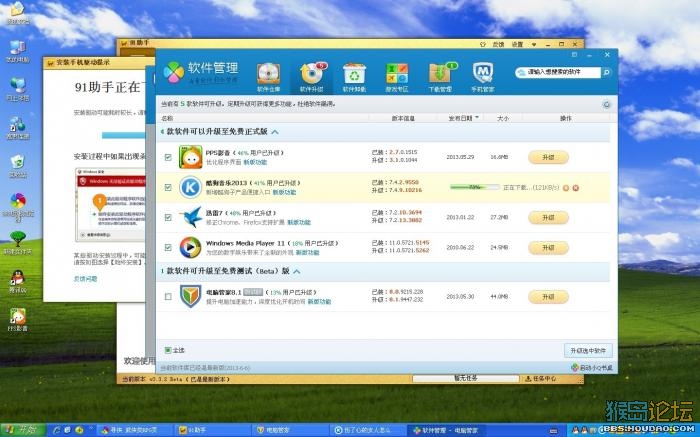700x437 pixels.
Task: Click the software search input field
Action: (558, 72)
